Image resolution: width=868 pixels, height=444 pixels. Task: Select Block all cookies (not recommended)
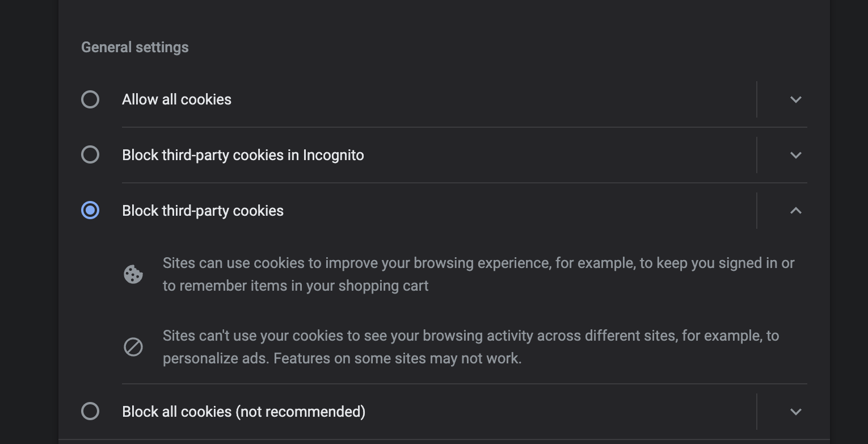pos(90,412)
